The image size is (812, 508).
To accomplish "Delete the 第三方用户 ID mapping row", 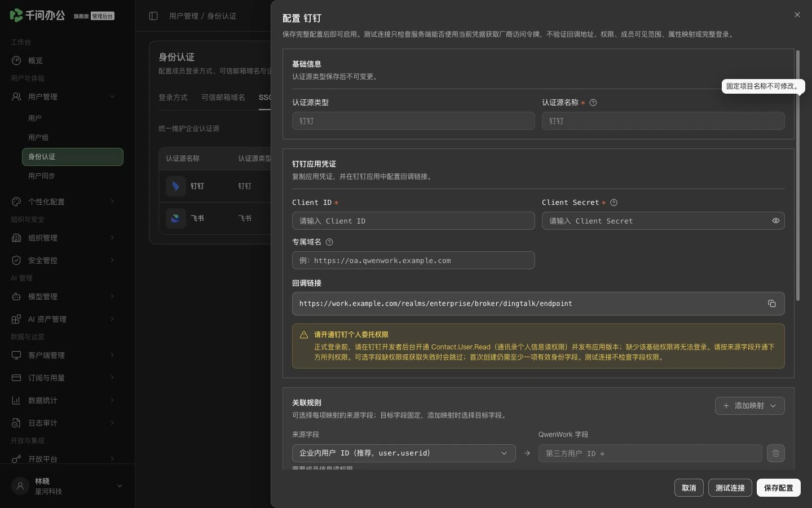I will click(776, 453).
